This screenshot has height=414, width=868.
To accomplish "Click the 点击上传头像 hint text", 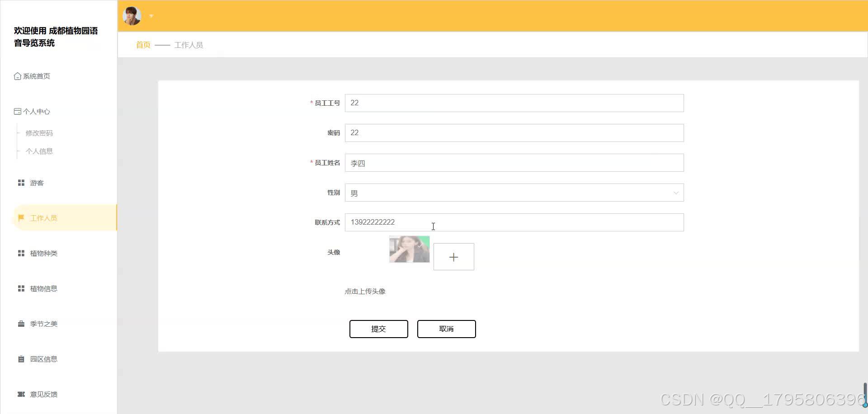I will tap(365, 292).
